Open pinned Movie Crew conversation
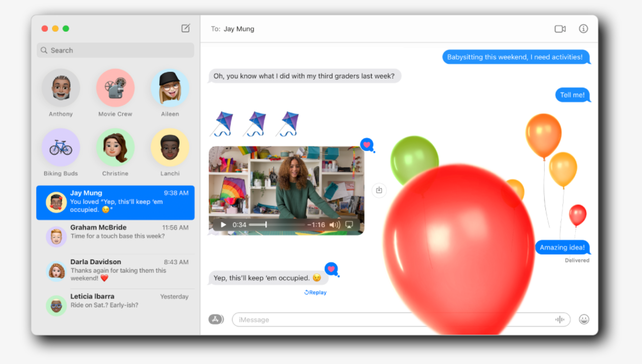The width and height of the screenshot is (642, 364). click(115, 88)
